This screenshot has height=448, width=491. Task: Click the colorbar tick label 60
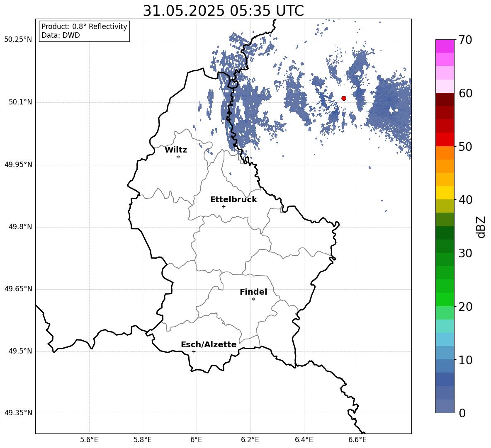pos(465,93)
